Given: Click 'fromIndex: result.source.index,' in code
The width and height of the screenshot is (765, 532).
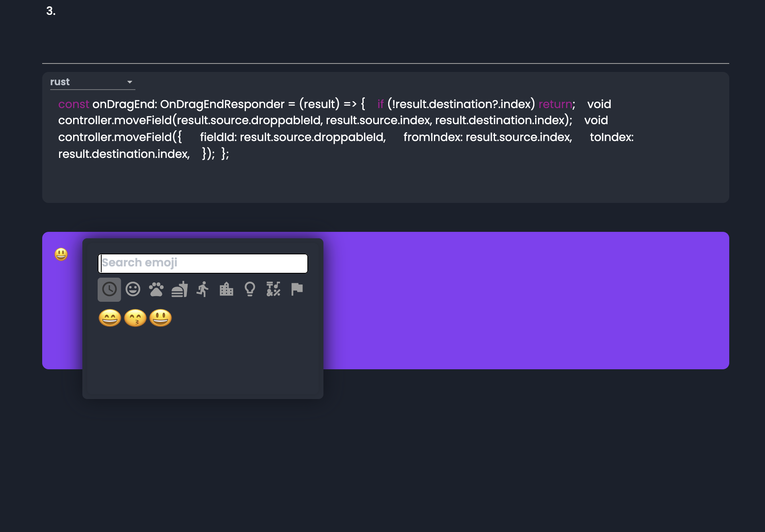Looking at the screenshot, I should (x=487, y=137).
